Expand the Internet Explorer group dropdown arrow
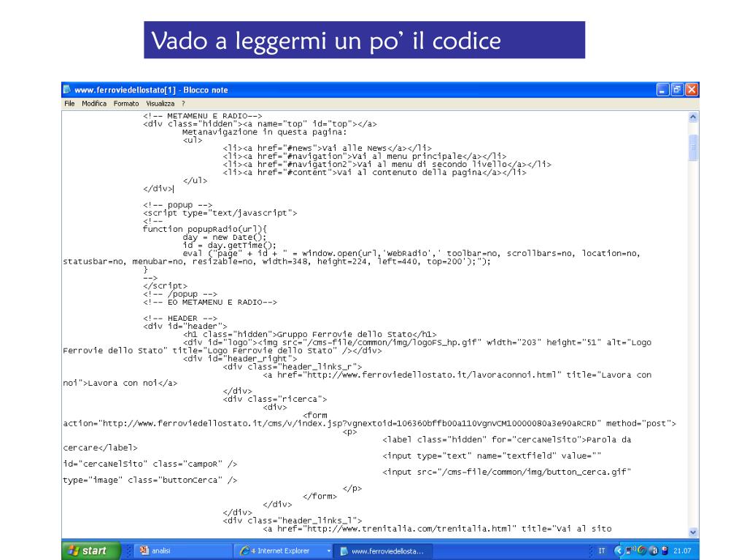Screen dimensions: 747x560 coord(329,551)
